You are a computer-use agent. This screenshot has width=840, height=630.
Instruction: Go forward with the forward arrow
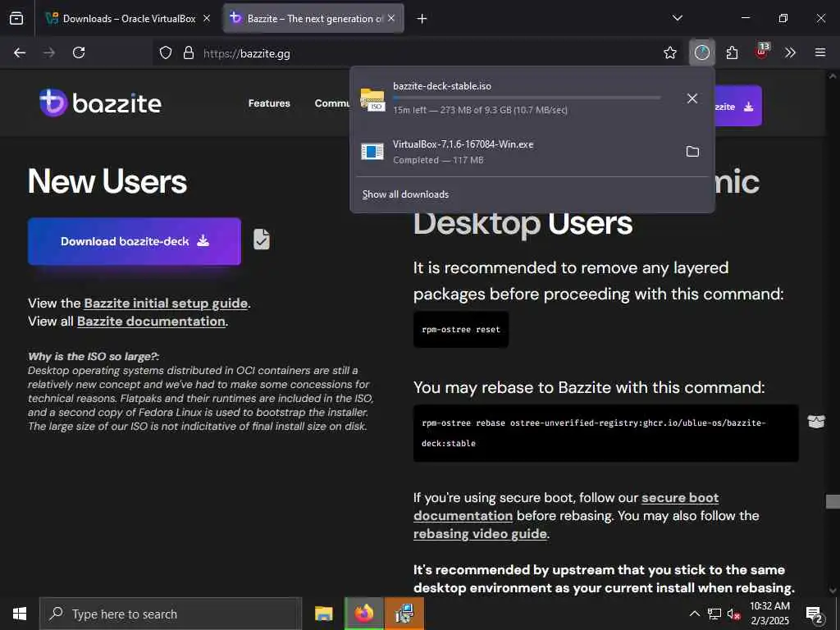49,52
